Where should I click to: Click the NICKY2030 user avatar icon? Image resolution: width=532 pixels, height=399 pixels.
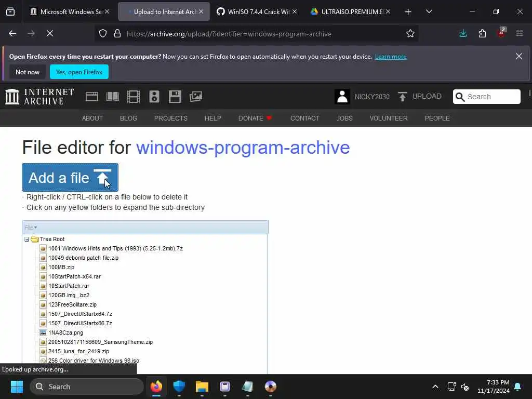(x=342, y=97)
